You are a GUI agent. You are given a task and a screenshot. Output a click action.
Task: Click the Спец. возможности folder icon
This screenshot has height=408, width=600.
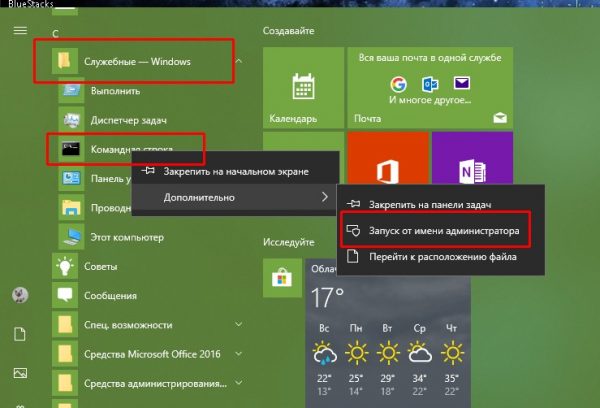click(x=65, y=325)
